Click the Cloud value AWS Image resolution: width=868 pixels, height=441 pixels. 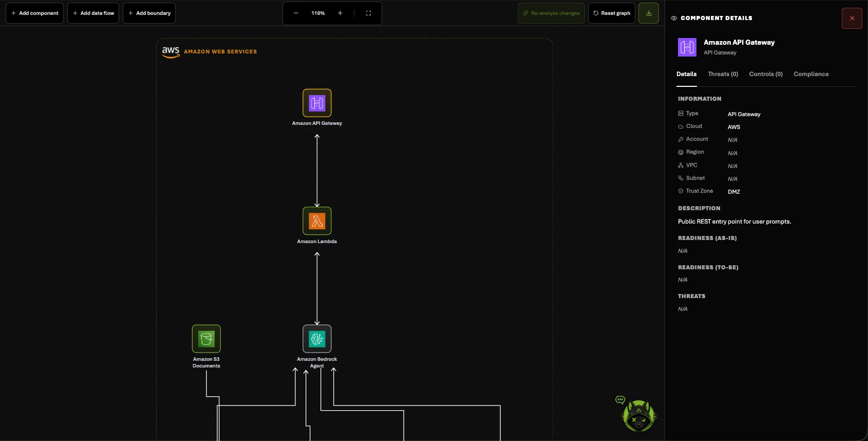point(734,127)
